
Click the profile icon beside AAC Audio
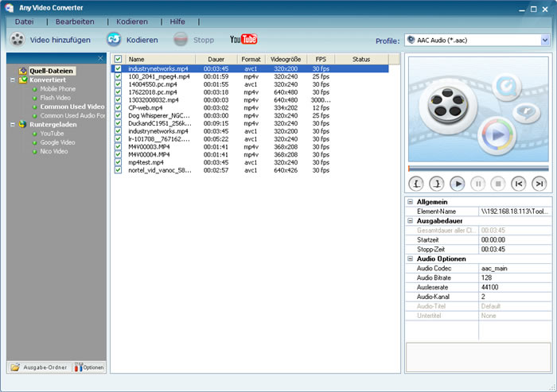coord(411,40)
